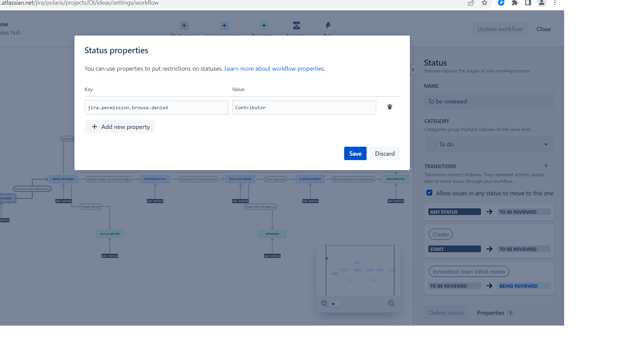Select the PREPARING PITCH status node
Screen dimensions: 644x345
tap(155, 179)
